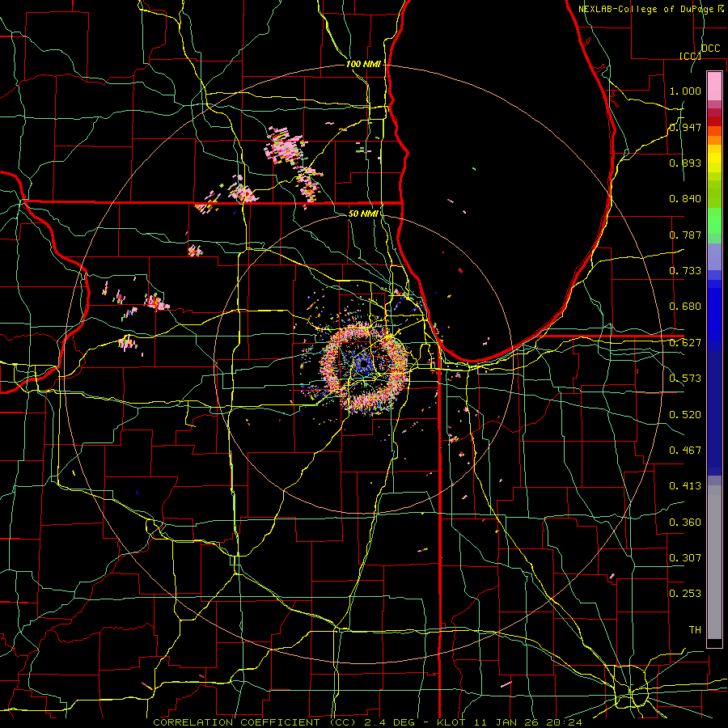
Task: Click the 0.253 legend value
Action: click(x=685, y=594)
